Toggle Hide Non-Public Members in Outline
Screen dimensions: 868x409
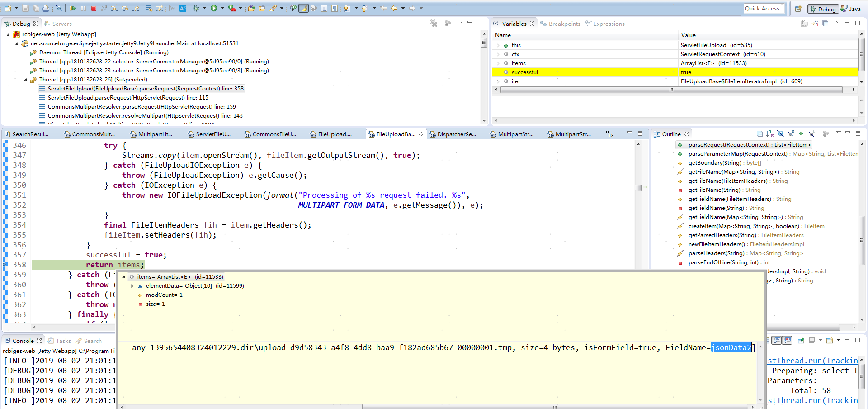coord(801,134)
